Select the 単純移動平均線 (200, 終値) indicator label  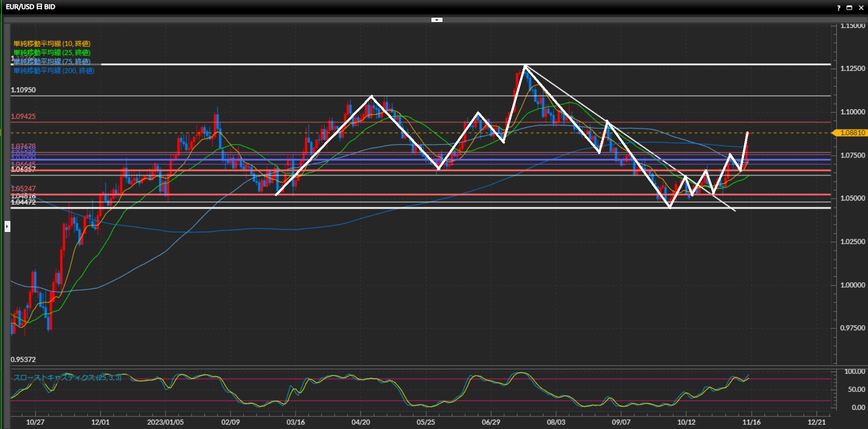coord(54,70)
